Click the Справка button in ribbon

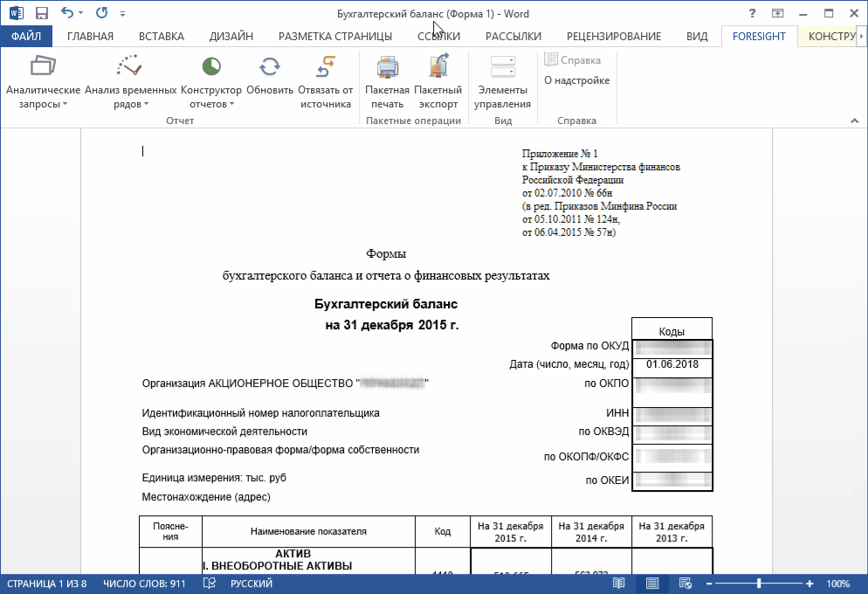tap(572, 59)
